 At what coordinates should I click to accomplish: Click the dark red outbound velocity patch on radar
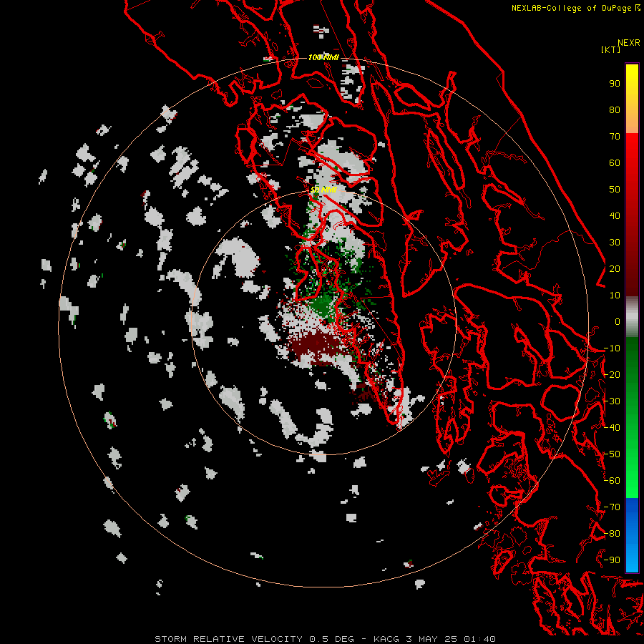[x=316, y=344]
